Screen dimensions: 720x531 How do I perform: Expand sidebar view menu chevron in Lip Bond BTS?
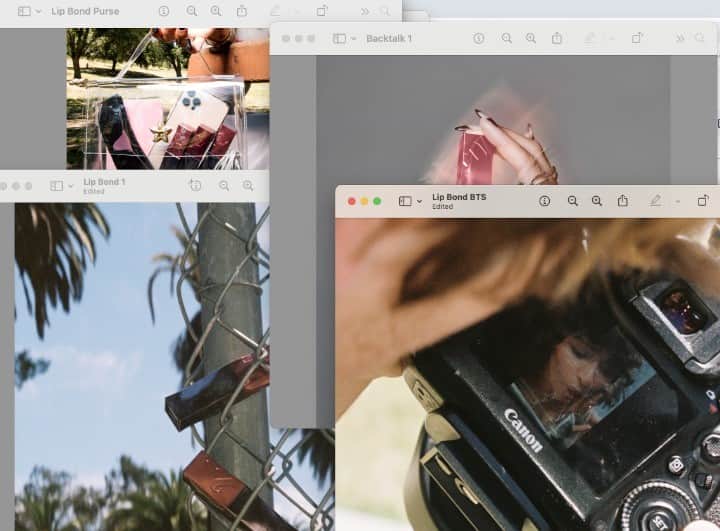coord(419,202)
